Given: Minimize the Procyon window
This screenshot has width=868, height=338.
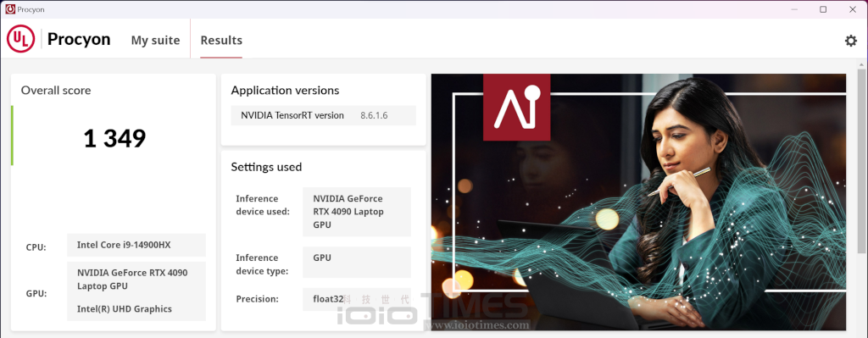Looking at the screenshot, I should [x=794, y=9].
